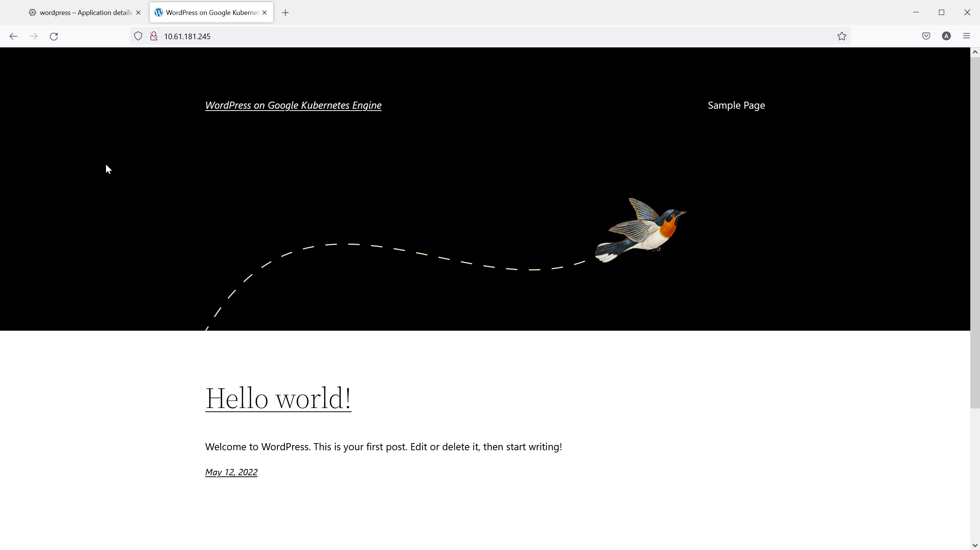980x550 pixels.
Task: Switch to wordpress Application details tab
Action: tap(82, 13)
